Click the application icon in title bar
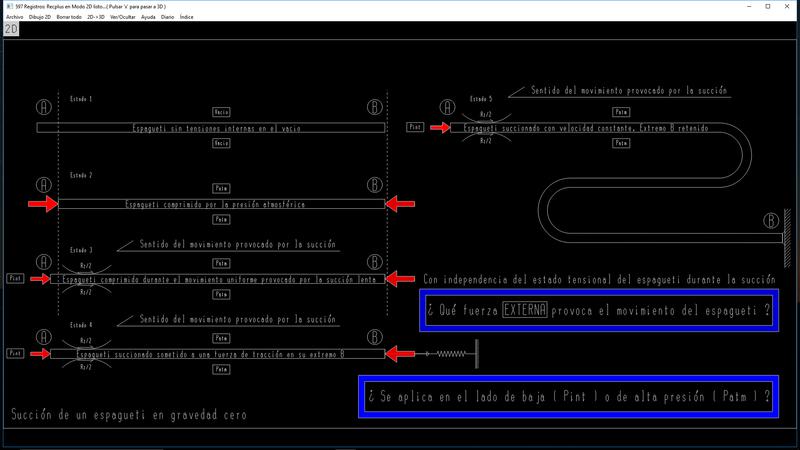The image size is (800, 450). click(x=8, y=6)
